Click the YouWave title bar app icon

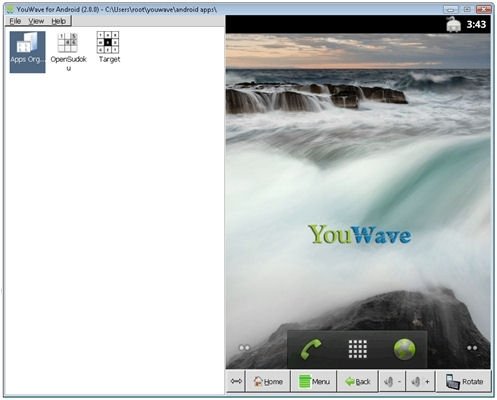(x=10, y=9)
